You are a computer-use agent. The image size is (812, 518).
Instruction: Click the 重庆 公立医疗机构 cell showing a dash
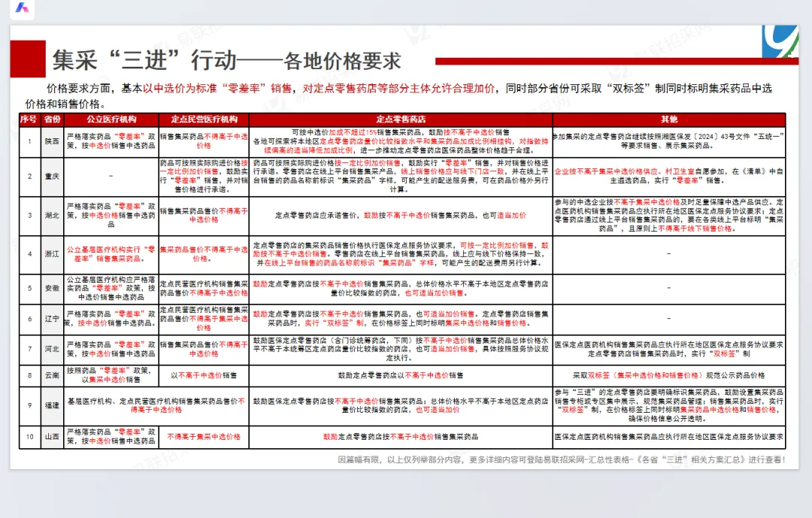(111, 177)
